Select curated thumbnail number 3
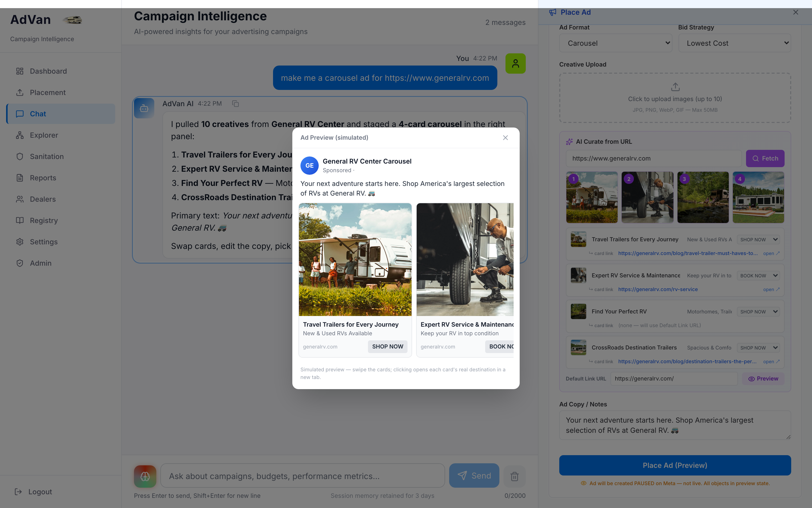 click(x=703, y=197)
